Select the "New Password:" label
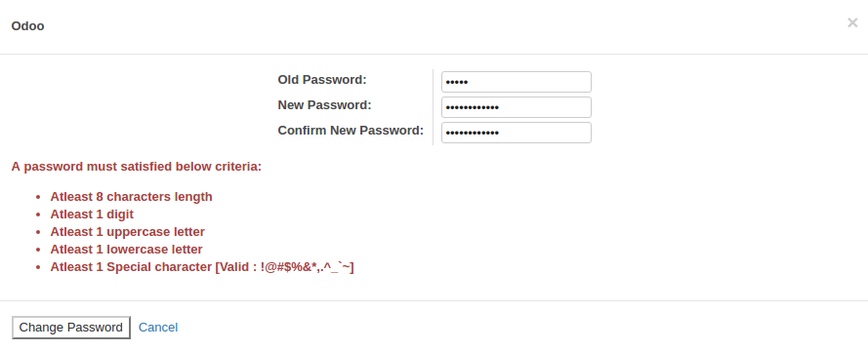This screenshot has height=351, width=868. [324, 105]
